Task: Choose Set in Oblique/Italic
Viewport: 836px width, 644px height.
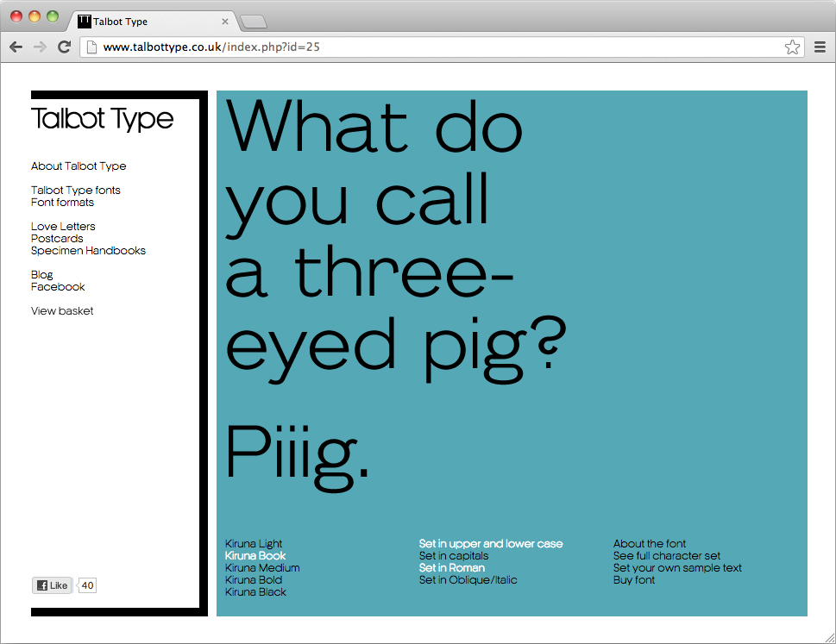Action: [x=468, y=580]
